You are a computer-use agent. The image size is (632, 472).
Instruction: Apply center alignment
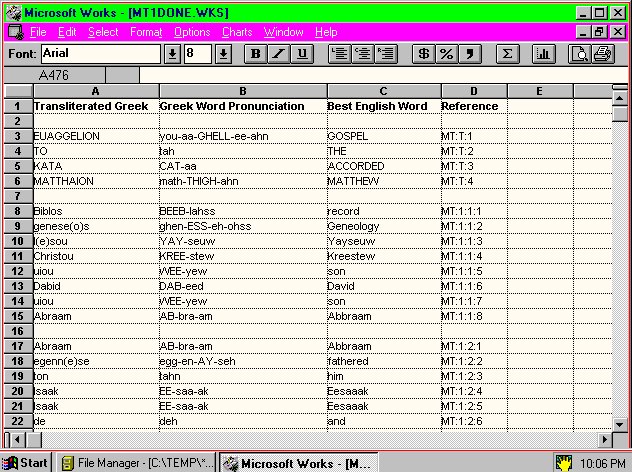coord(364,54)
